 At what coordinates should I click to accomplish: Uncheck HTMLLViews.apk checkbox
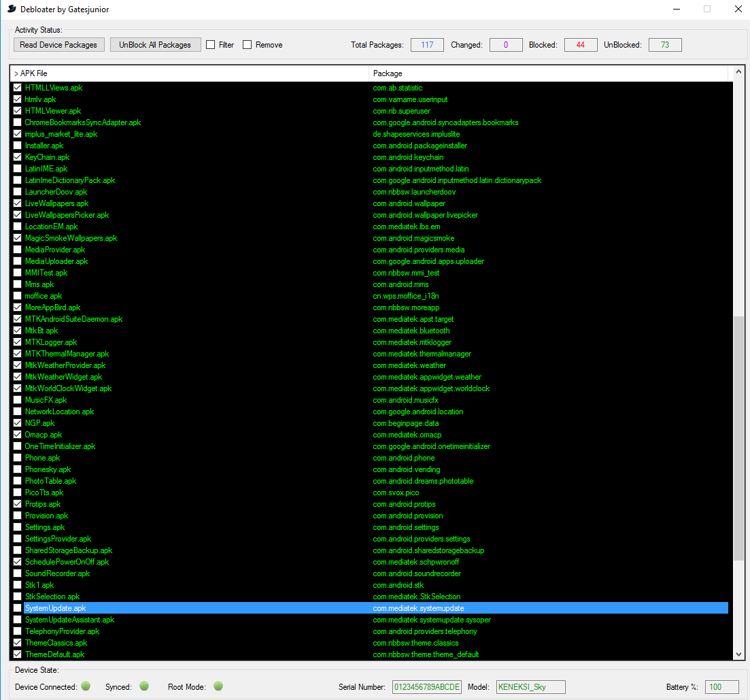tap(17, 88)
